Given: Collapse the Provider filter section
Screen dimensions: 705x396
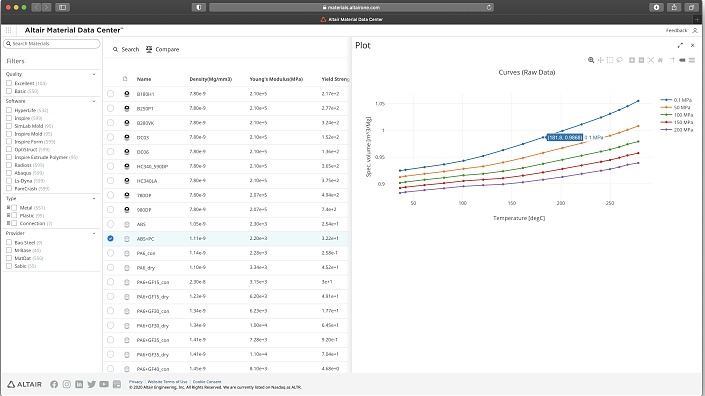Looking at the screenshot, I should pos(94,233).
